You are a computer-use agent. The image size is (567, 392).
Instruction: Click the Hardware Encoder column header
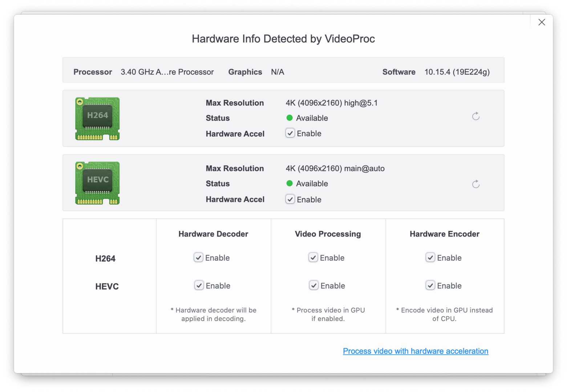point(445,234)
